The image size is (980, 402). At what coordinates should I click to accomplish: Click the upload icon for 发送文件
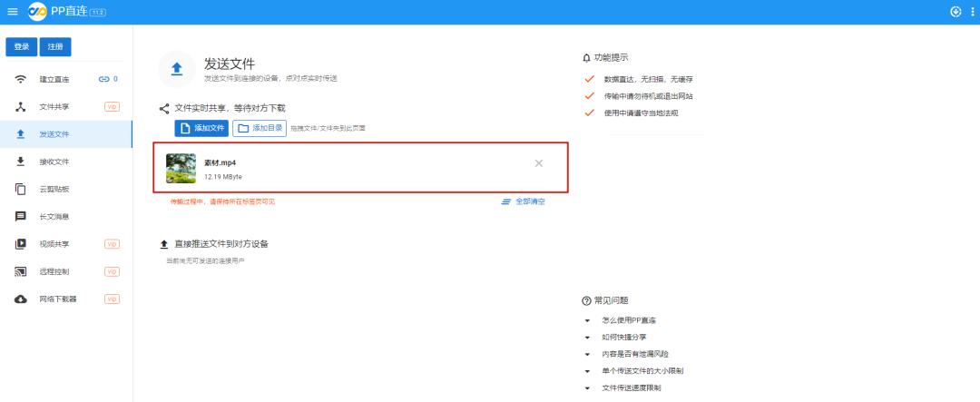click(21, 134)
